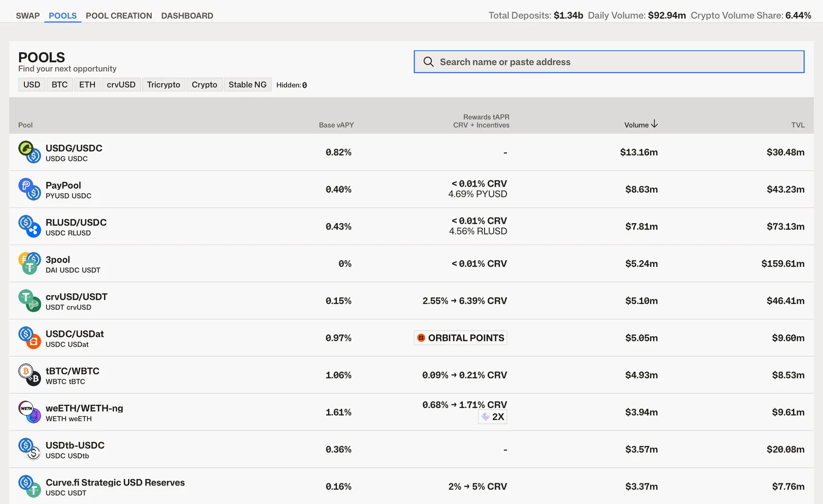Click the USDG/USDC pool token icon
Screen dimensions: 823x504
point(29,152)
